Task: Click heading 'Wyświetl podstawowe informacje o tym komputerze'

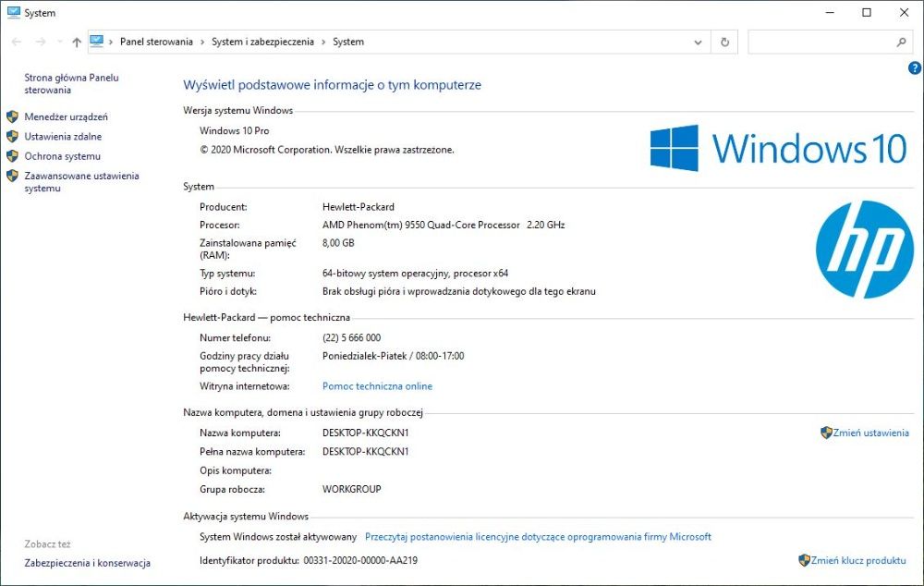Action: click(x=332, y=85)
